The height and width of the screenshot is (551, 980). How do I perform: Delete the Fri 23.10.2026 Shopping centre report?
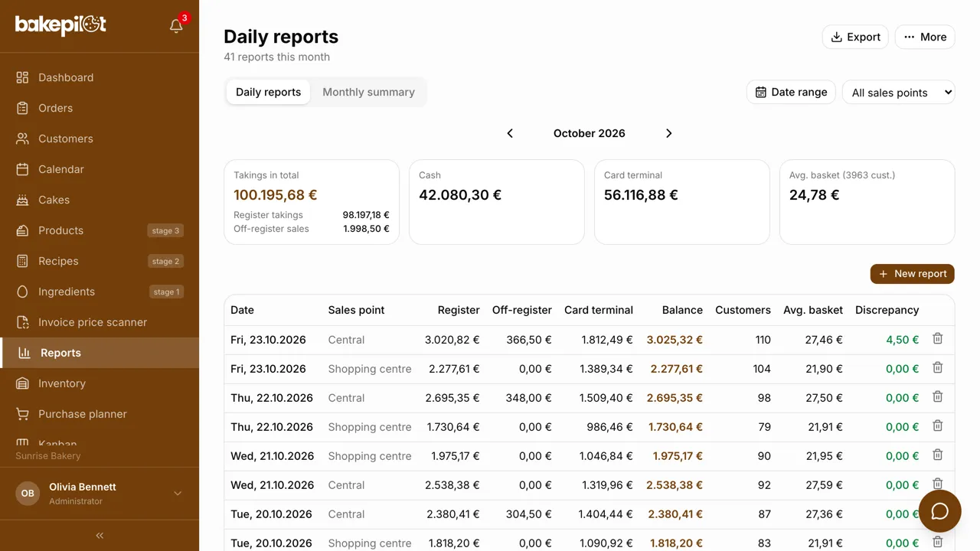[x=937, y=368]
